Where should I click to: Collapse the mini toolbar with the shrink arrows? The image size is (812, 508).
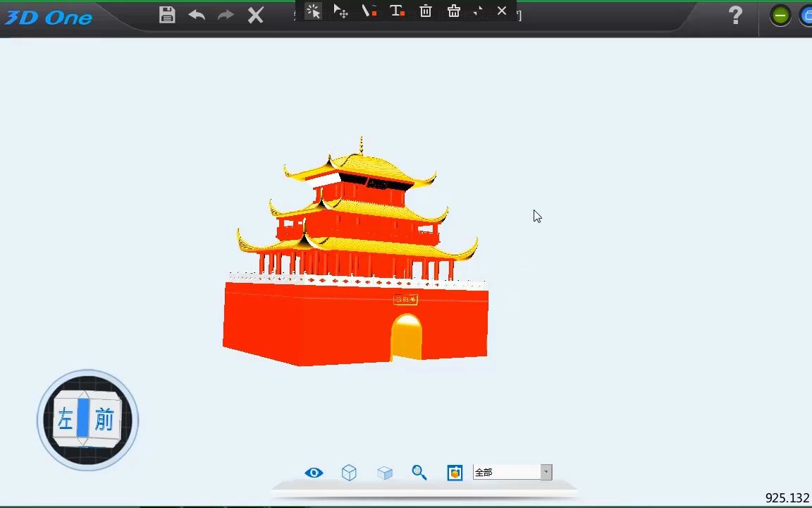click(x=477, y=11)
